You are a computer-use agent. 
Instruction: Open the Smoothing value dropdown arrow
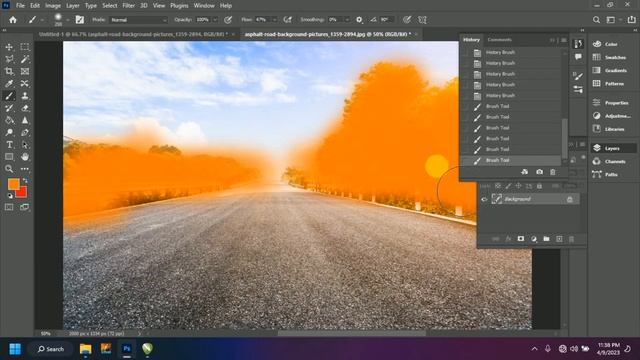pos(347,20)
